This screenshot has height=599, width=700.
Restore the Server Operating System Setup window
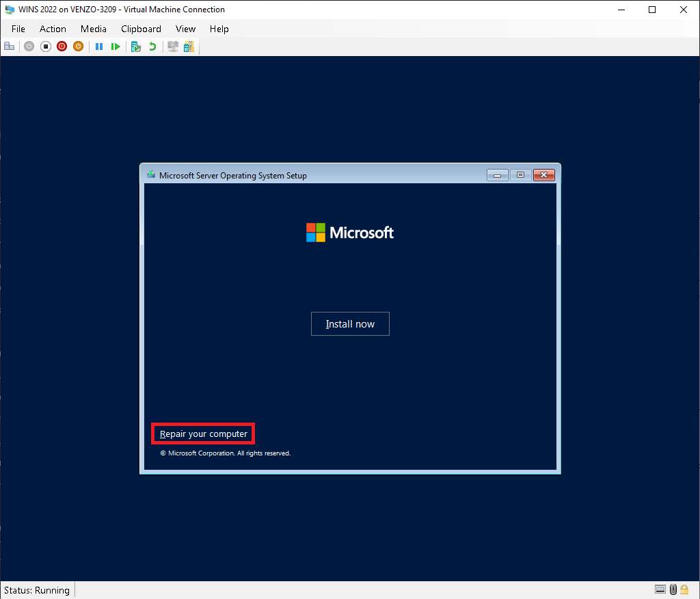(x=520, y=175)
